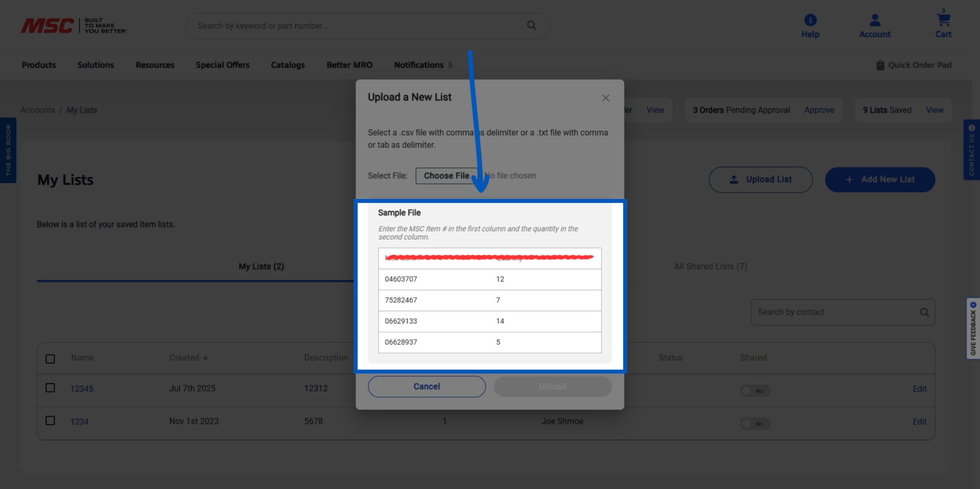Switch to All Shared Lists (7) tab
This screenshot has width=980, height=489.
(710, 266)
